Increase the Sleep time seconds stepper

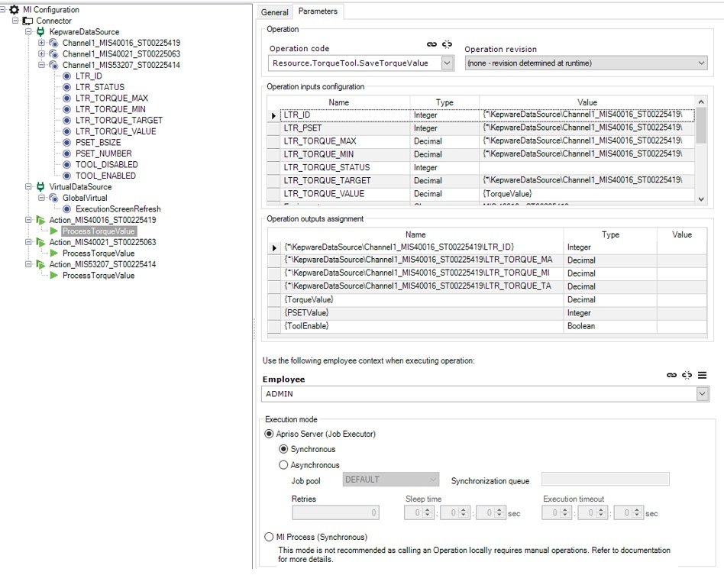[499, 510]
